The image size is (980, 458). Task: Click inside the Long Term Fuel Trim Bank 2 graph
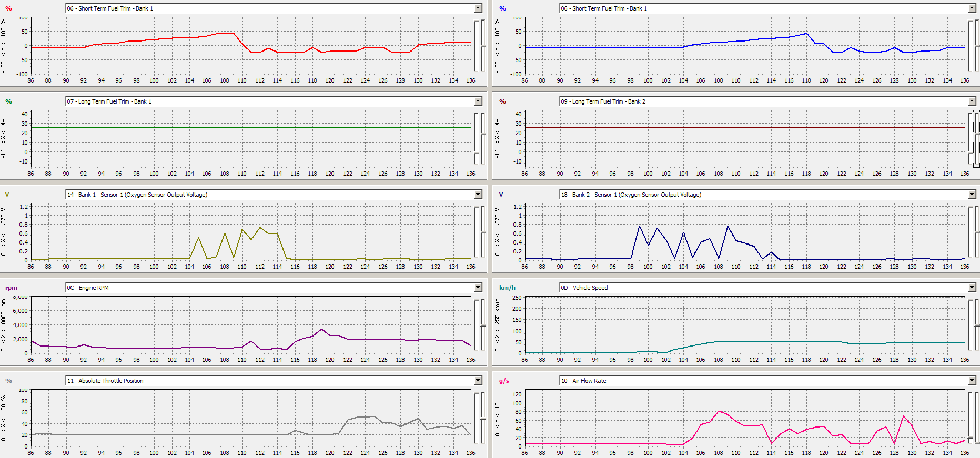pyautogui.click(x=745, y=139)
